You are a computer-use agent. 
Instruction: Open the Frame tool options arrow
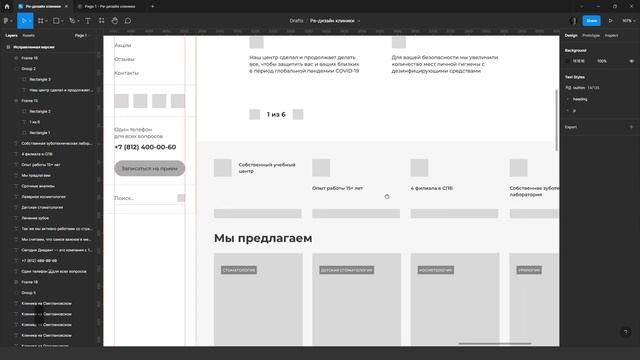pos(47,21)
